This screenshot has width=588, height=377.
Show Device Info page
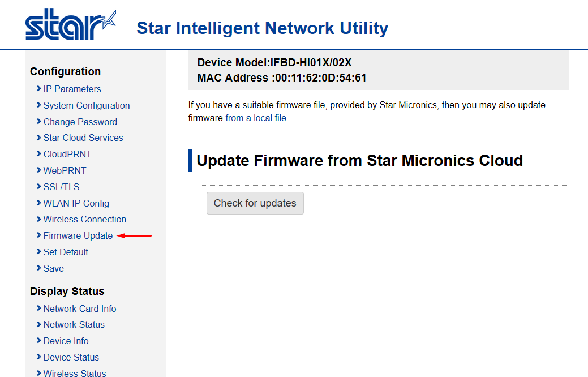click(x=66, y=341)
